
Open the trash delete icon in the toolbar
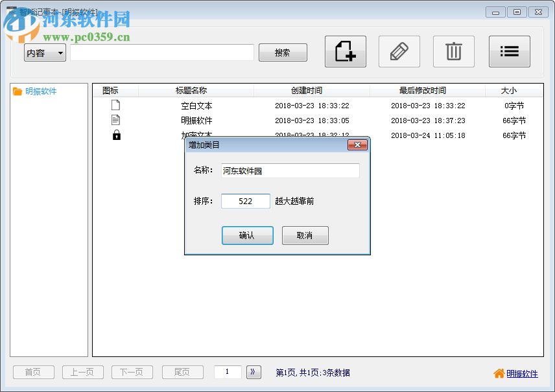[454, 52]
